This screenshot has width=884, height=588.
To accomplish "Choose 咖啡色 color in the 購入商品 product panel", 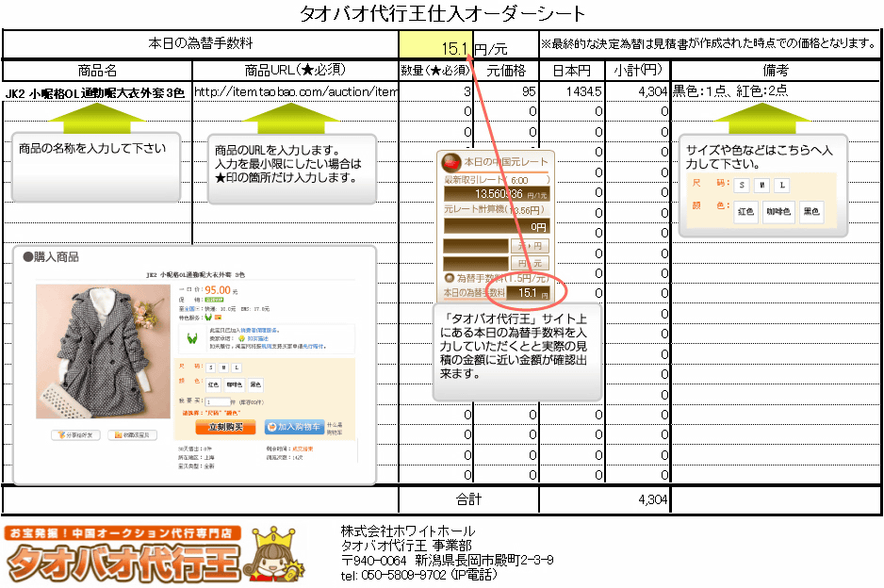I will coord(235,385).
